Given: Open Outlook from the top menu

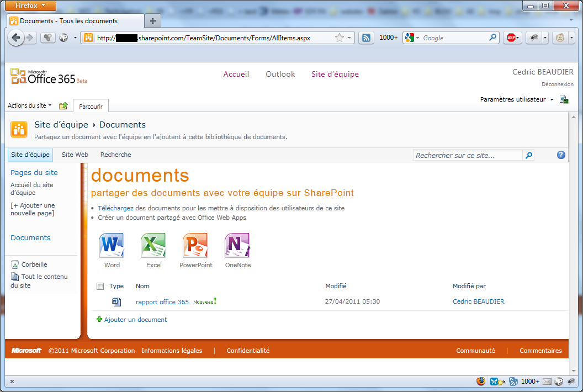Looking at the screenshot, I should (280, 74).
